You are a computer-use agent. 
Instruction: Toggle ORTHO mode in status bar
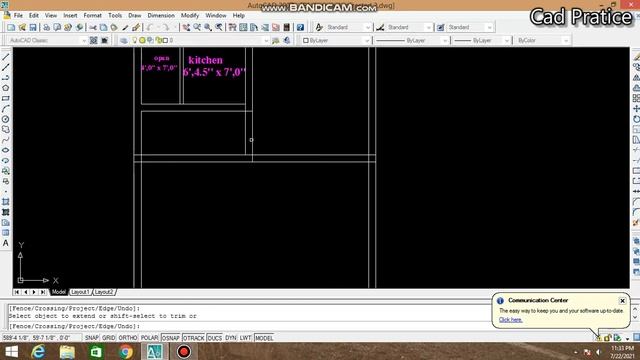pyautogui.click(x=128, y=338)
